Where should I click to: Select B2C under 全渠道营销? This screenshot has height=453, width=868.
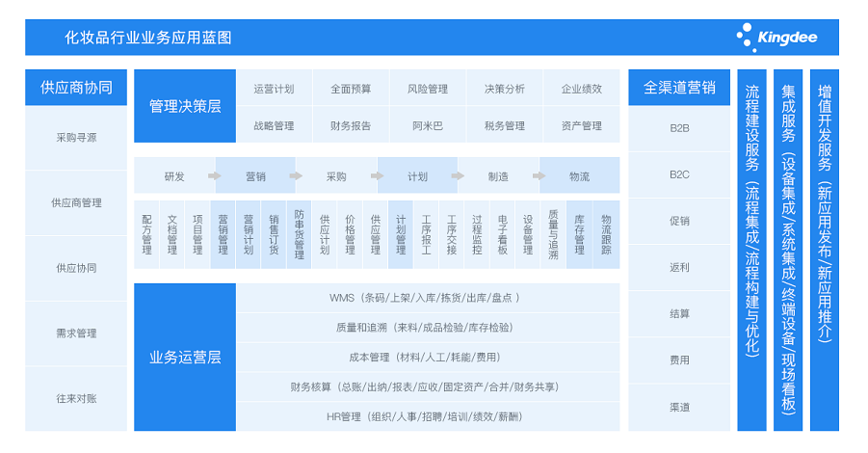pyautogui.click(x=679, y=175)
